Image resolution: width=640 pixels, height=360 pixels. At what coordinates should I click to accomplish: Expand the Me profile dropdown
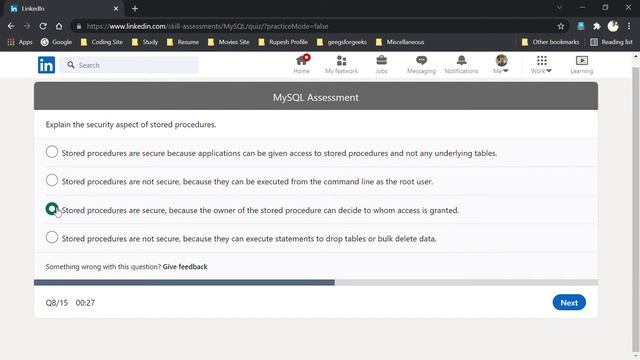501,64
